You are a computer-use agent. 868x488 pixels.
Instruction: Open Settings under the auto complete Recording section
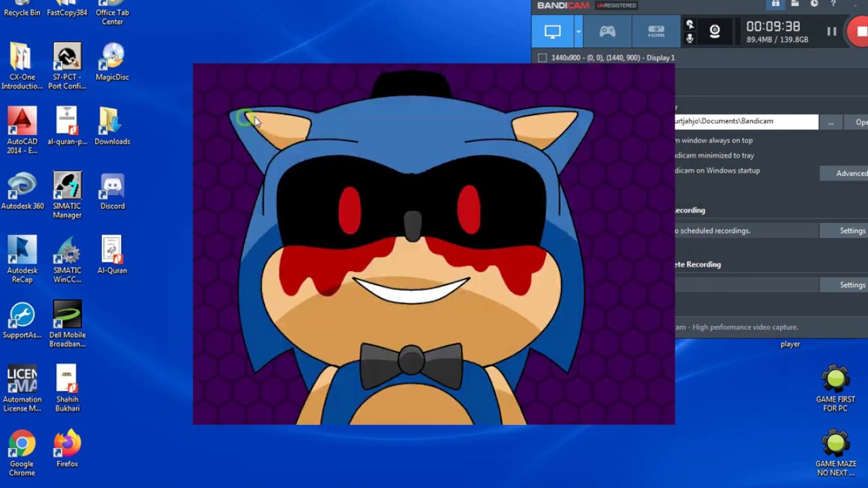844,285
